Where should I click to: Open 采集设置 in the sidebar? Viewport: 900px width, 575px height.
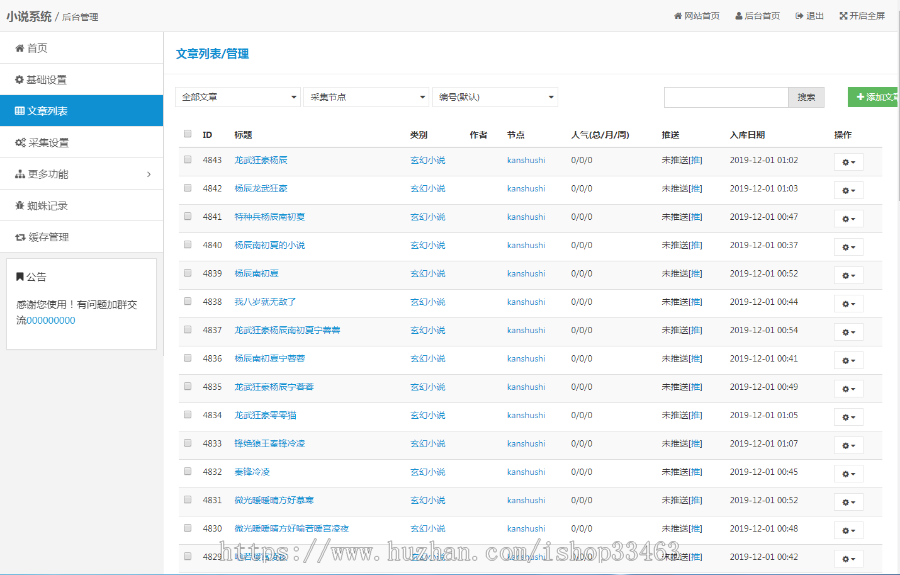pyautogui.click(x=82, y=142)
